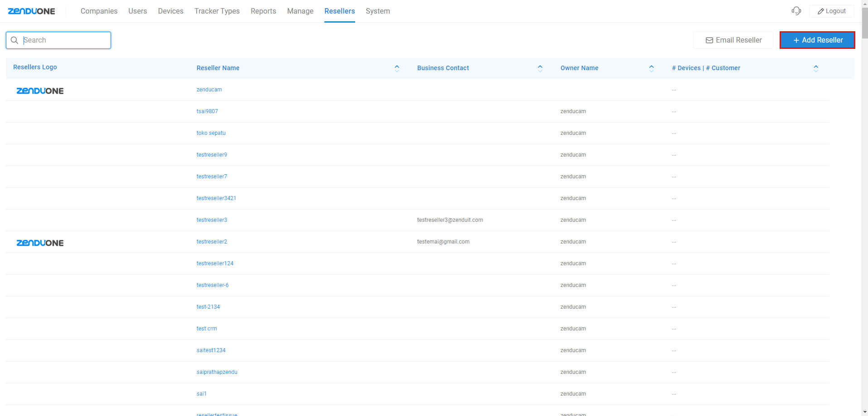Sort by Devices and Customer column arrows
This screenshot has height=416, width=868.
(x=815, y=68)
